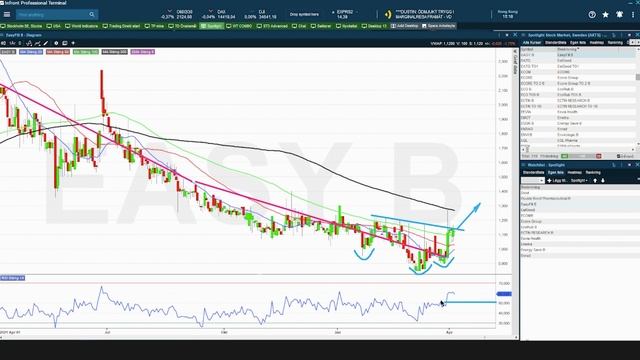Switch to the Stockholm desktop tab
This screenshot has width=640, height=360.
[x=22, y=26]
